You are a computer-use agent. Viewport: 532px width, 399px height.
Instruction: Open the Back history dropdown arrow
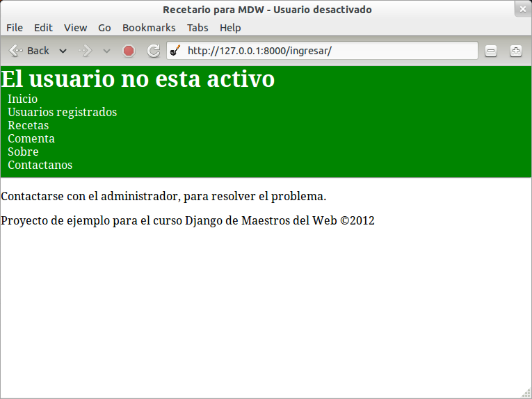63,51
